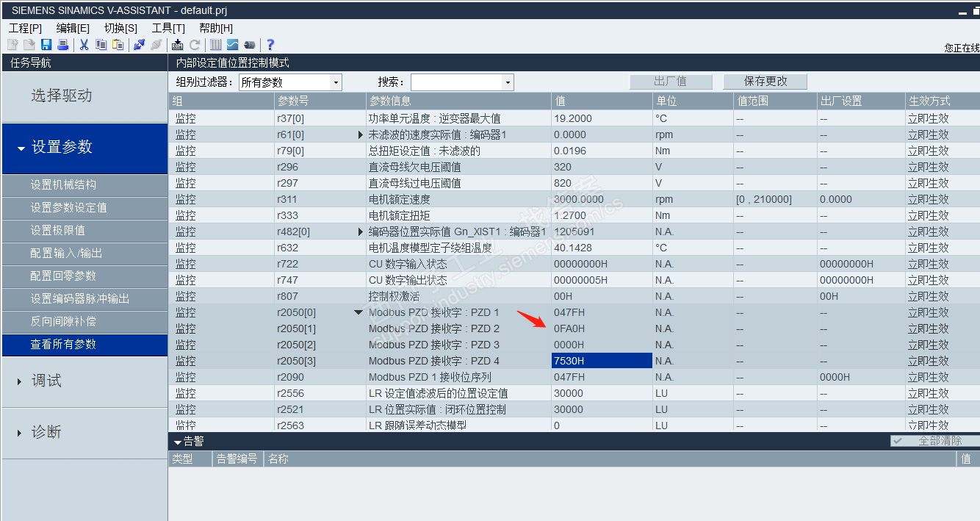980x521 pixels.
Task: Click the Open Project toolbar icon
Action: [x=29, y=45]
